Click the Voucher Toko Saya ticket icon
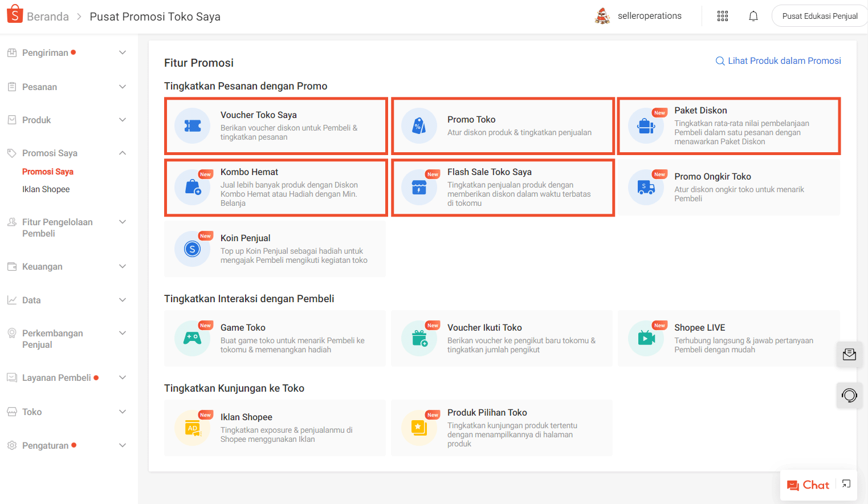The image size is (868, 504). [x=193, y=126]
